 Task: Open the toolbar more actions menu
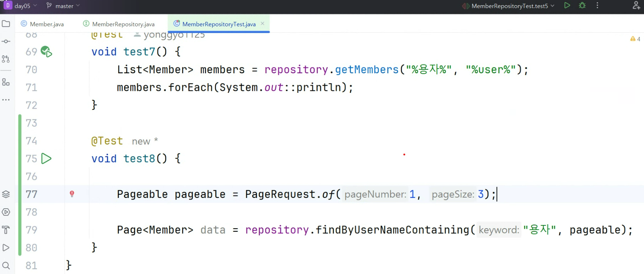[597, 6]
